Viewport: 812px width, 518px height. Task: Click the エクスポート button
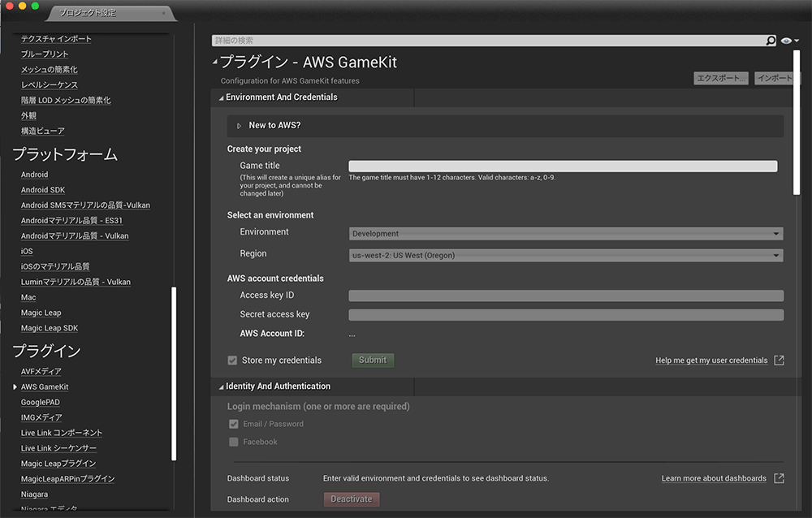(721, 78)
